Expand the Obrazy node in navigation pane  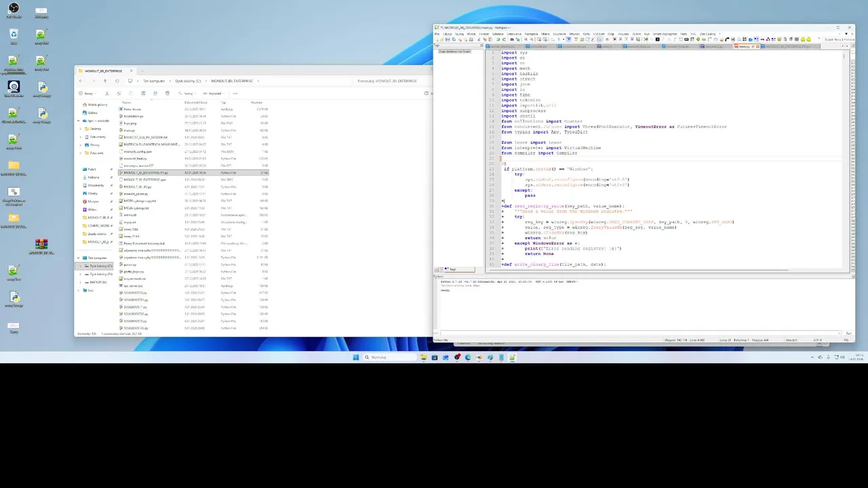[x=81, y=145]
